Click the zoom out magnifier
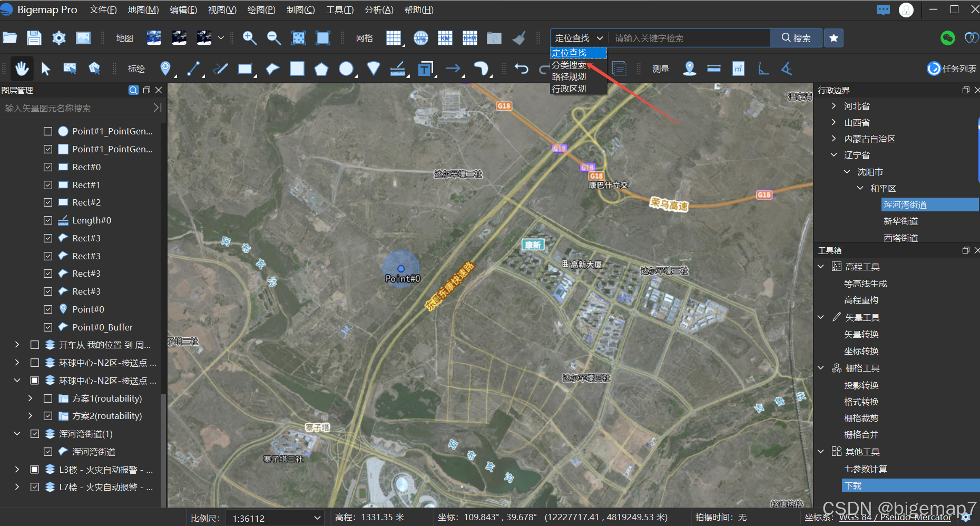Image resolution: width=980 pixels, height=526 pixels. coord(273,38)
